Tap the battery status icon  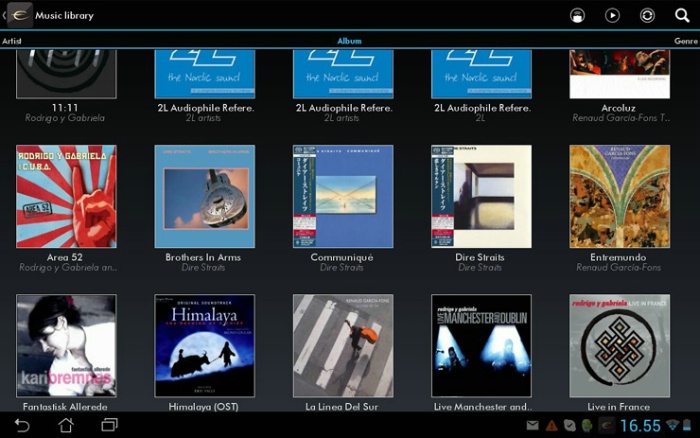687,425
